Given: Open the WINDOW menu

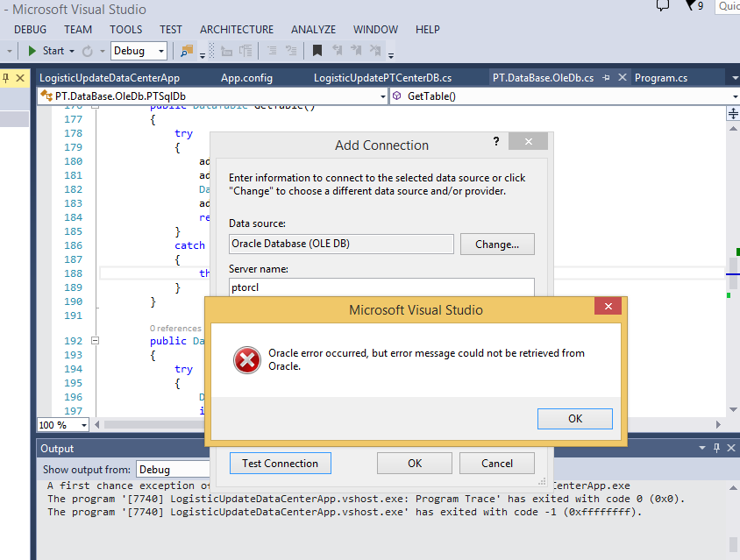Looking at the screenshot, I should point(375,29).
